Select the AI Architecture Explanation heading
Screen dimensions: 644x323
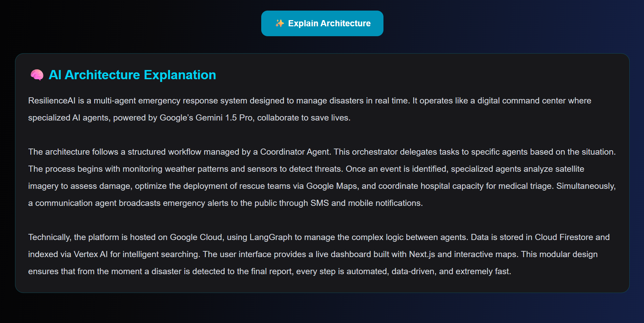coord(132,75)
